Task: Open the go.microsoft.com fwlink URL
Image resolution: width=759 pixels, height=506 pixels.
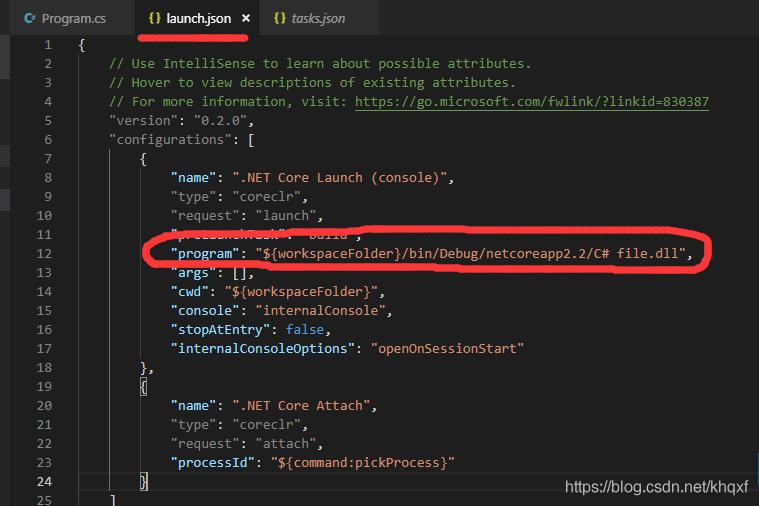Action: pyautogui.click(x=531, y=102)
